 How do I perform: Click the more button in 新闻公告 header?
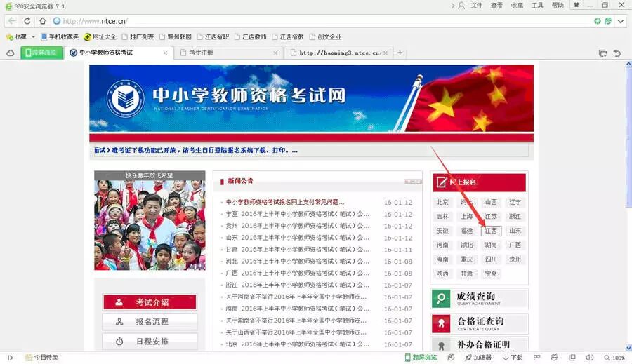[413, 182]
